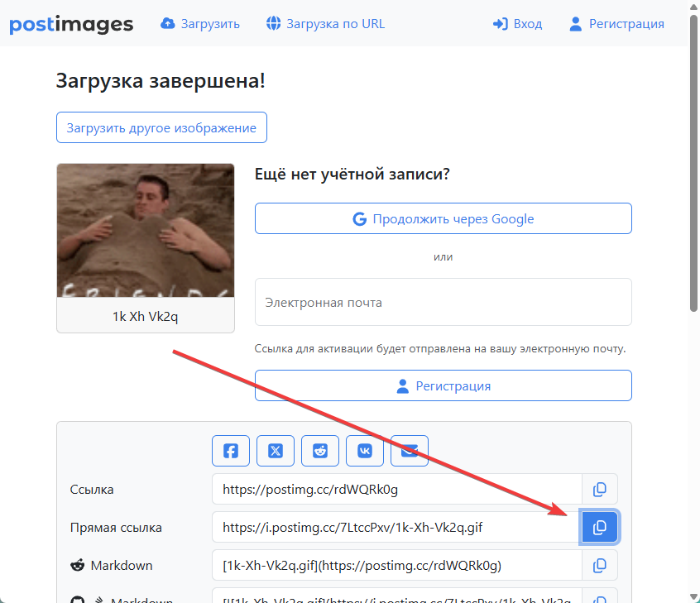700x603 pixels.
Task: Open Загрузка по URL in header
Action: (x=325, y=24)
